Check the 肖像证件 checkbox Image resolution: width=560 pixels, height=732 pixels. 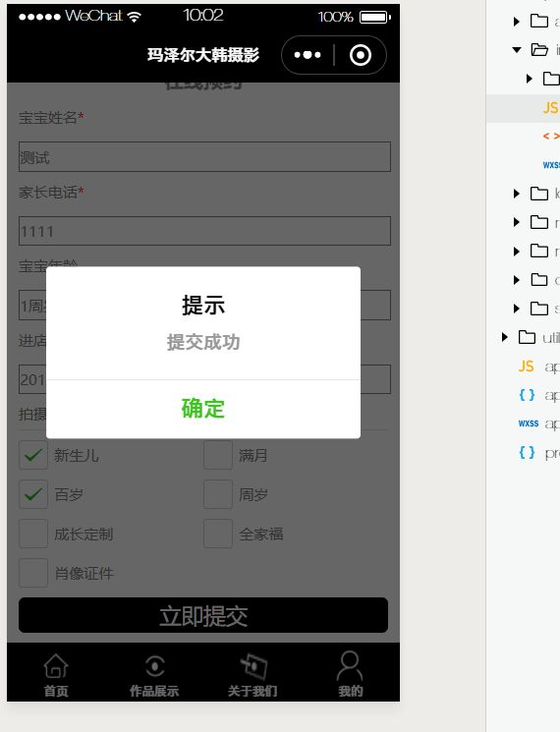coord(33,573)
